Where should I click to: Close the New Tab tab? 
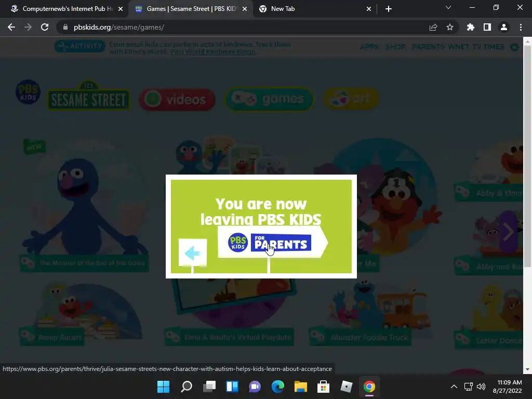point(369,9)
